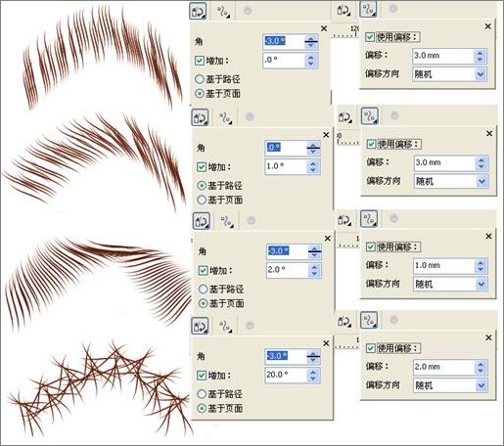Toggle 增加 checkbox next to the 20.0° increment

point(202,376)
